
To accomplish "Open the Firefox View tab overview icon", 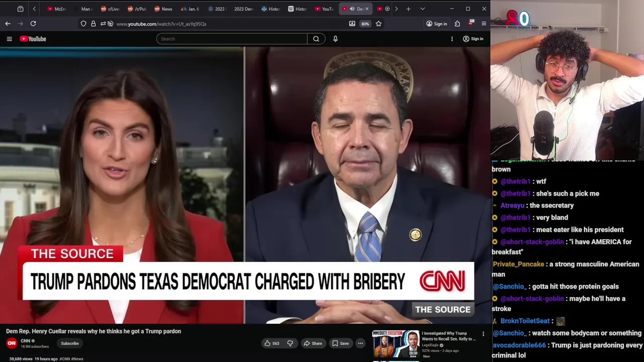I will click(x=20, y=9).
